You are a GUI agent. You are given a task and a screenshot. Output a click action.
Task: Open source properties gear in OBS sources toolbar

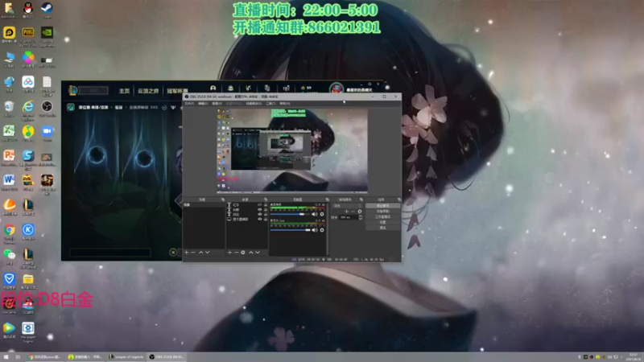(x=243, y=253)
